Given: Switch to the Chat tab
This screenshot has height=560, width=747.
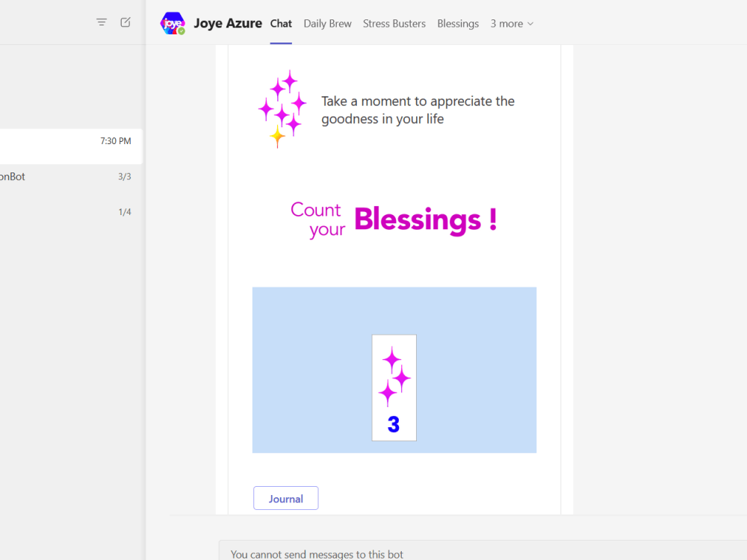Looking at the screenshot, I should click(x=281, y=23).
